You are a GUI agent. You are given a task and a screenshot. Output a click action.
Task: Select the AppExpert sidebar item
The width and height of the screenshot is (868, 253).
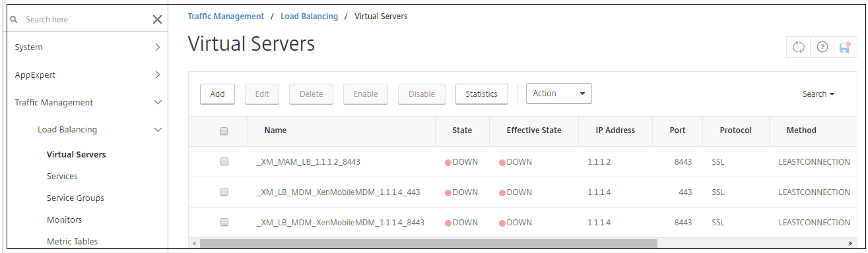(x=35, y=75)
